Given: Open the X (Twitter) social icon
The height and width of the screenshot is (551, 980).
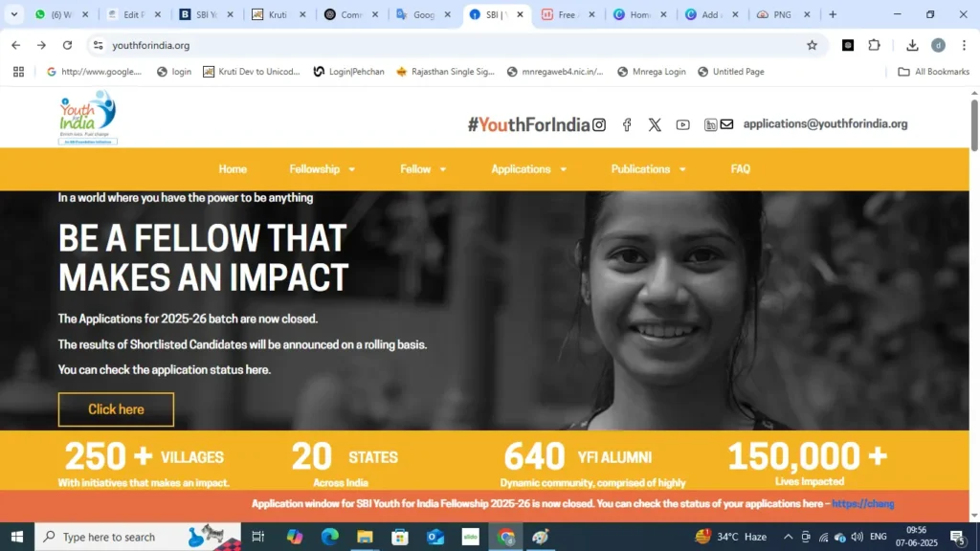Looking at the screenshot, I should 655,125.
